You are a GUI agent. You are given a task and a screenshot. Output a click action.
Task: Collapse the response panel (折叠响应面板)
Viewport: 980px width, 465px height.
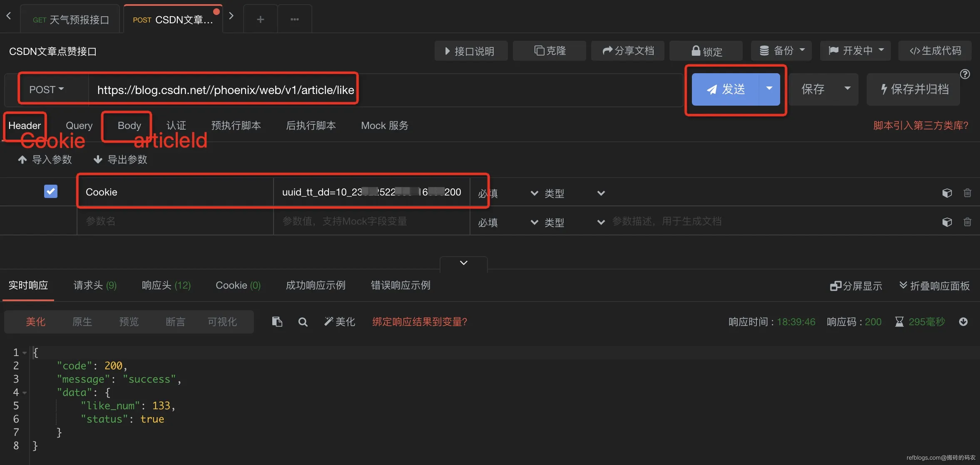coord(934,286)
